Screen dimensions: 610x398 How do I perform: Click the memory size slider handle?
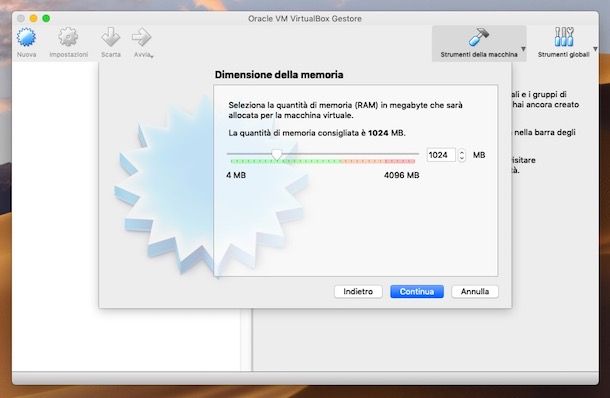(x=277, y=154)
